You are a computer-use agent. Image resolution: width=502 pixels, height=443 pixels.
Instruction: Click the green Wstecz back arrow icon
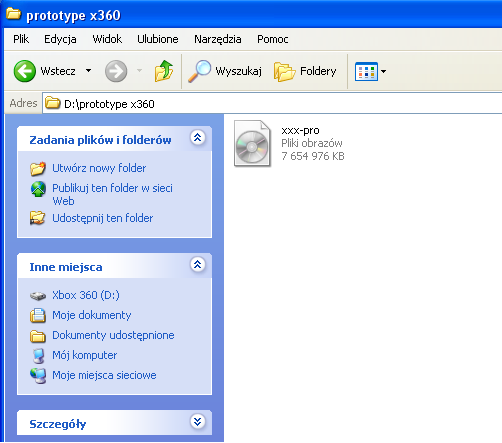pos(25,71)
